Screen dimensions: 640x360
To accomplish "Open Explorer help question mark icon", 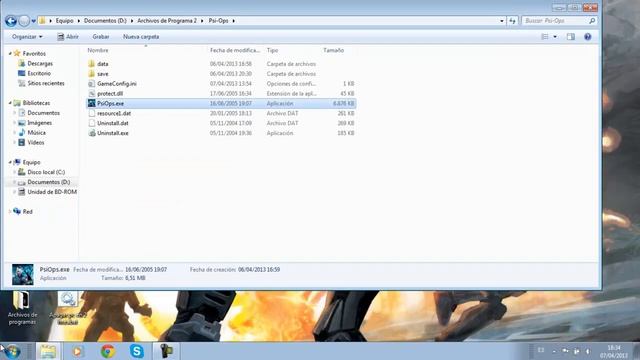I will click(x=587, y=37).
